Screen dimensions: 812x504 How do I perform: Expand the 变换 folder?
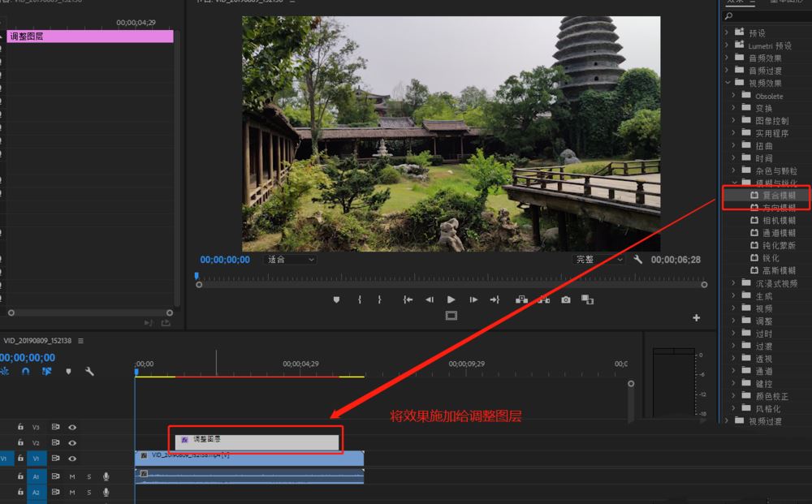[x=733, y=108]
